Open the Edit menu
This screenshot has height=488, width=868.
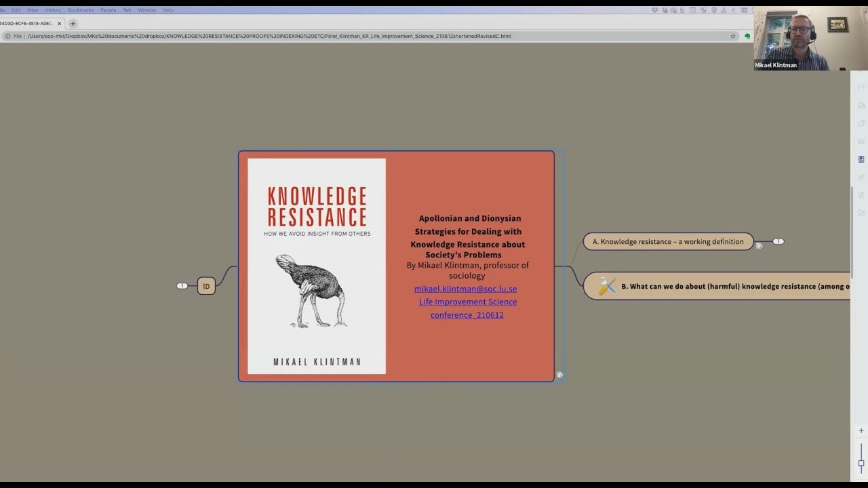click(x=16, y=10)
